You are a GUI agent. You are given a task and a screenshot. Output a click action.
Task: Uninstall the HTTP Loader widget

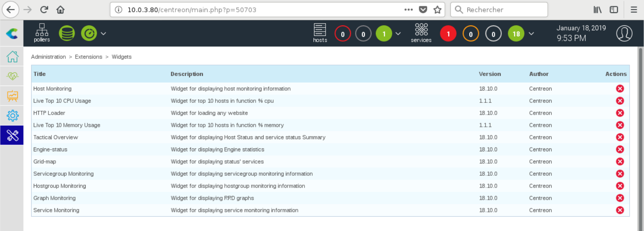[620, 113]
